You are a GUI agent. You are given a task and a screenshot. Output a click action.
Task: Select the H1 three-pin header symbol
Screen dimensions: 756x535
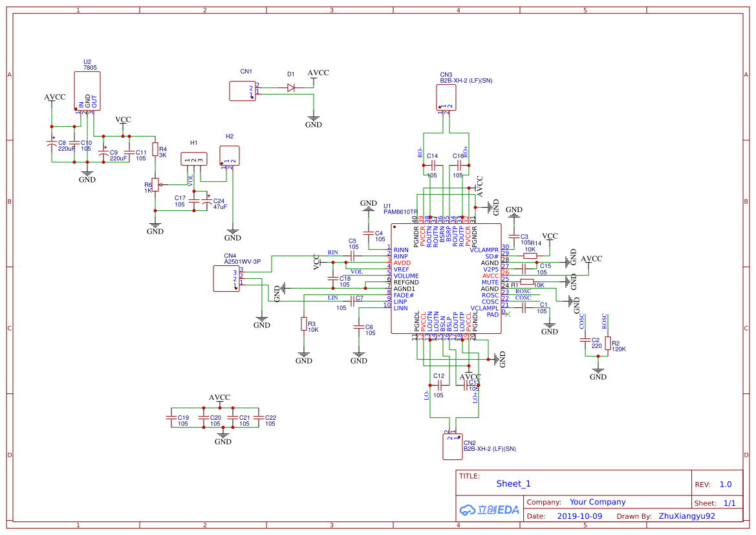pos(194,158)
